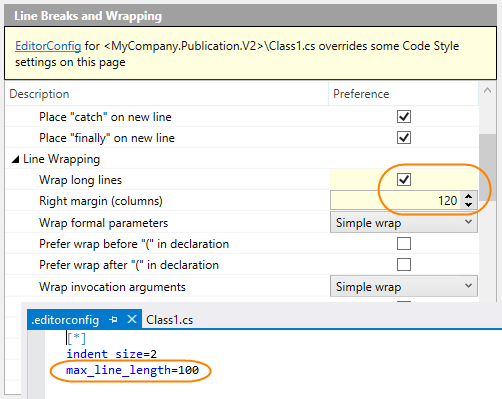Click the Preference column header
The width and height of the screenshot is (502, 399).
404,94
